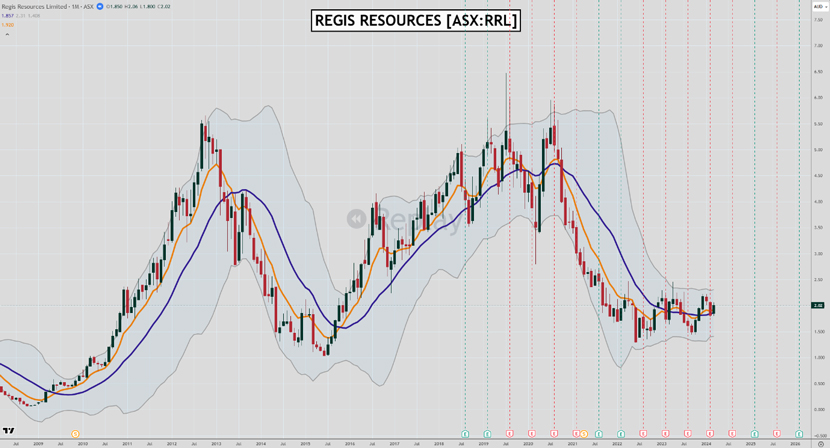The height and width of the screenshot is (448, 830).
Task: Select the red earnings marker at Jul 2022
Action: click(643, 434)
